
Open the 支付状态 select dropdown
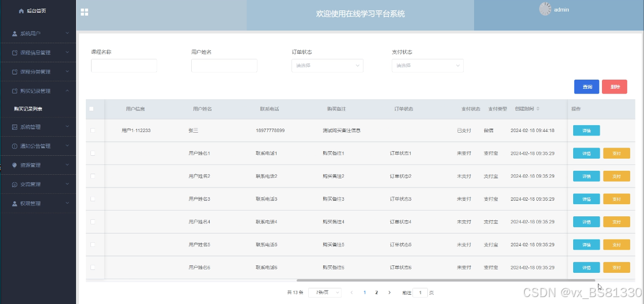tap(427, 66)
